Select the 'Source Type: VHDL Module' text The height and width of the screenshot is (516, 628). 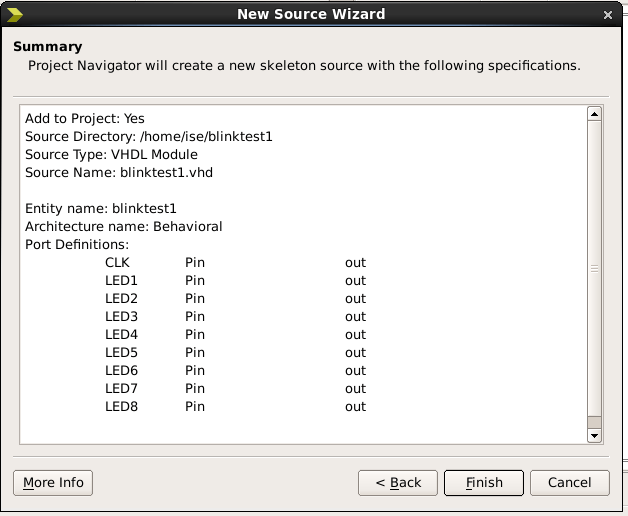[x=111, y=155]
